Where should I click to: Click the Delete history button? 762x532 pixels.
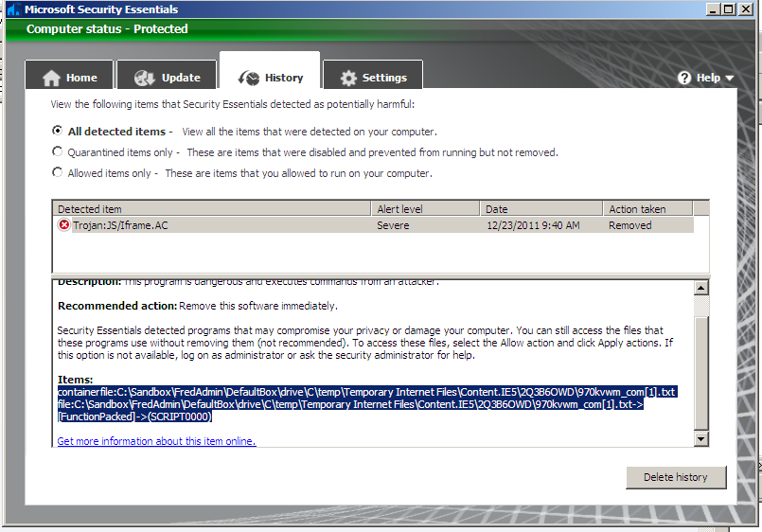tap(676, 477)
